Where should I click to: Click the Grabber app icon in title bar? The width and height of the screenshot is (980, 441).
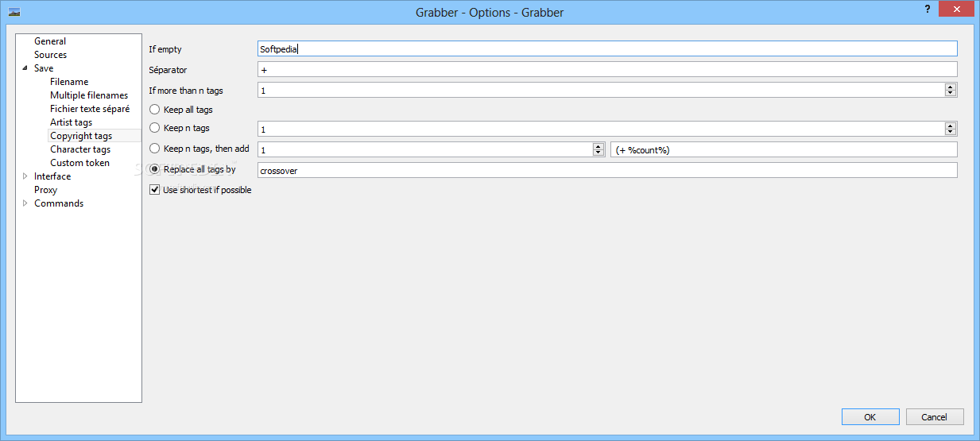(14, 12)
